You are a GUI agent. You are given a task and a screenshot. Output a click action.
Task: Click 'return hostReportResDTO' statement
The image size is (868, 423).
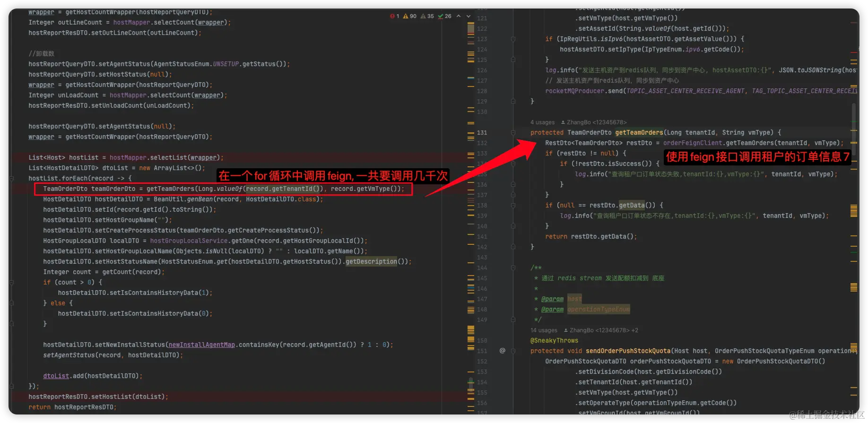(x=71, y=407)
